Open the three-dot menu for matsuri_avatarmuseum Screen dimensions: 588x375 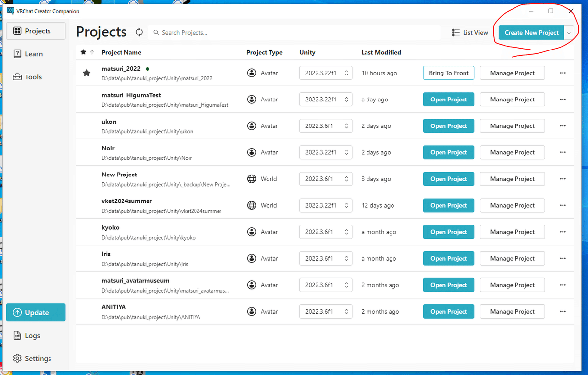[x=563, y=285]
